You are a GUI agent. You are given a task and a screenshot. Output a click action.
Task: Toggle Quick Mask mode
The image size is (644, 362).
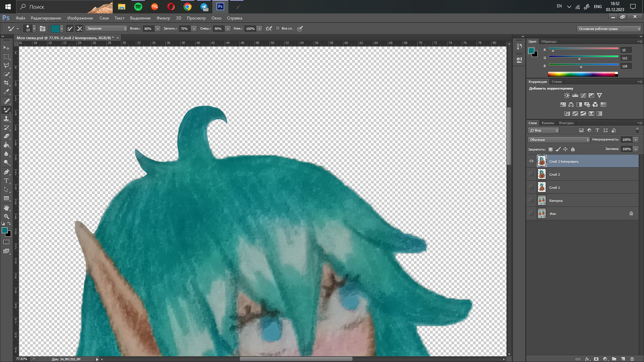point(6,242)
